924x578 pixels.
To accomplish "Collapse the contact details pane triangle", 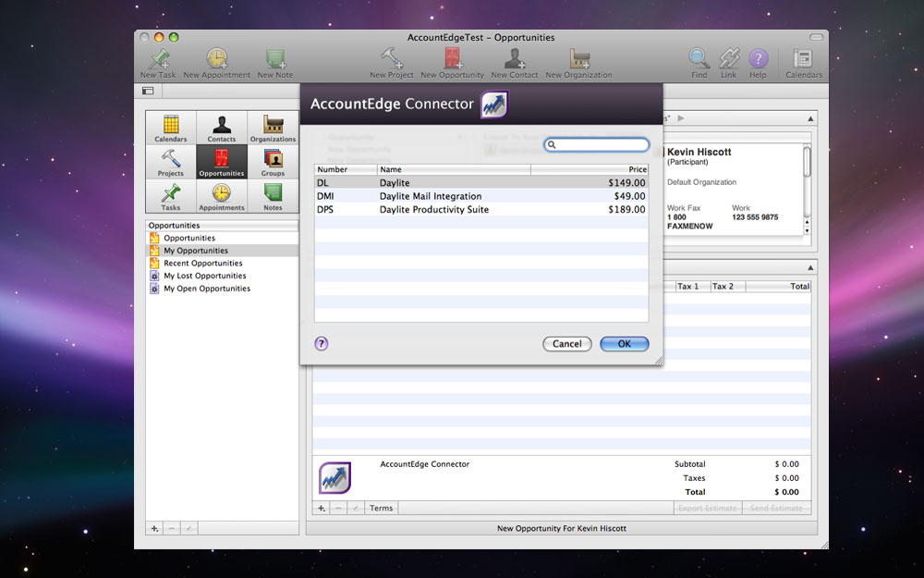I will [810, 118].
